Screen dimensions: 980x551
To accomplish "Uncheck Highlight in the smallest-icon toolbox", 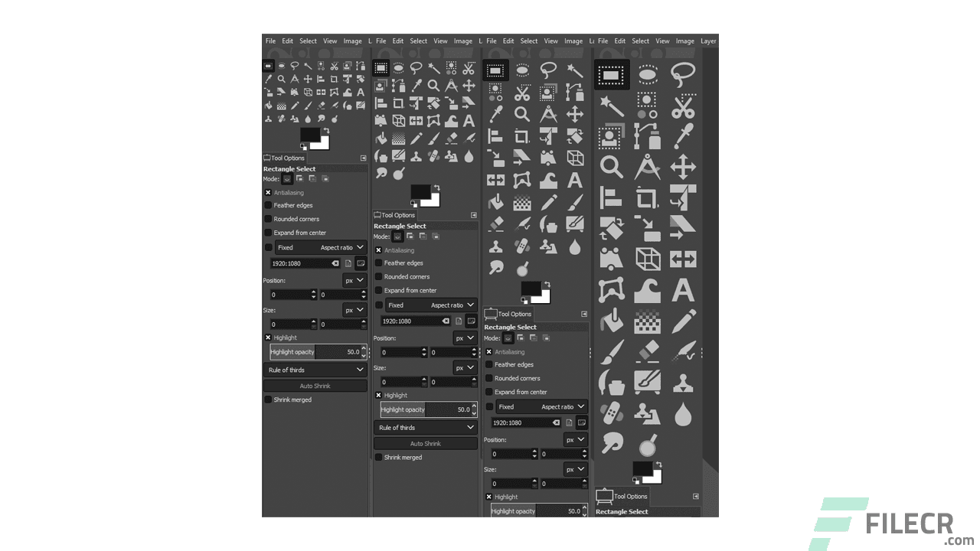I will [268, 337].
